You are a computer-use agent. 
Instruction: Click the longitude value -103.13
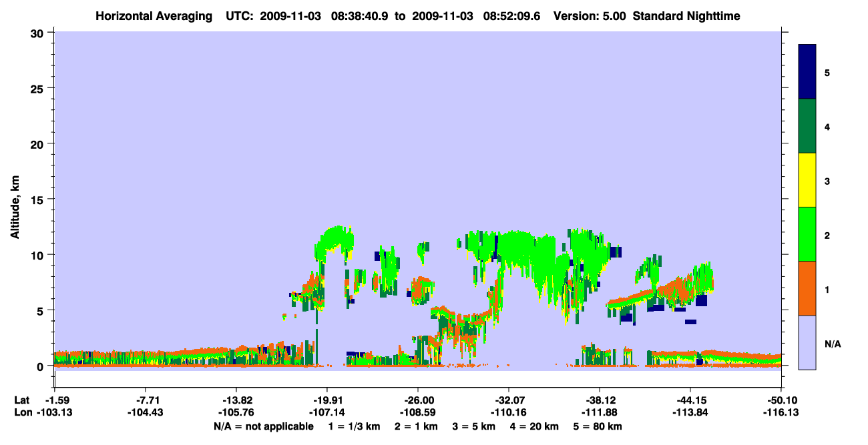54,412
